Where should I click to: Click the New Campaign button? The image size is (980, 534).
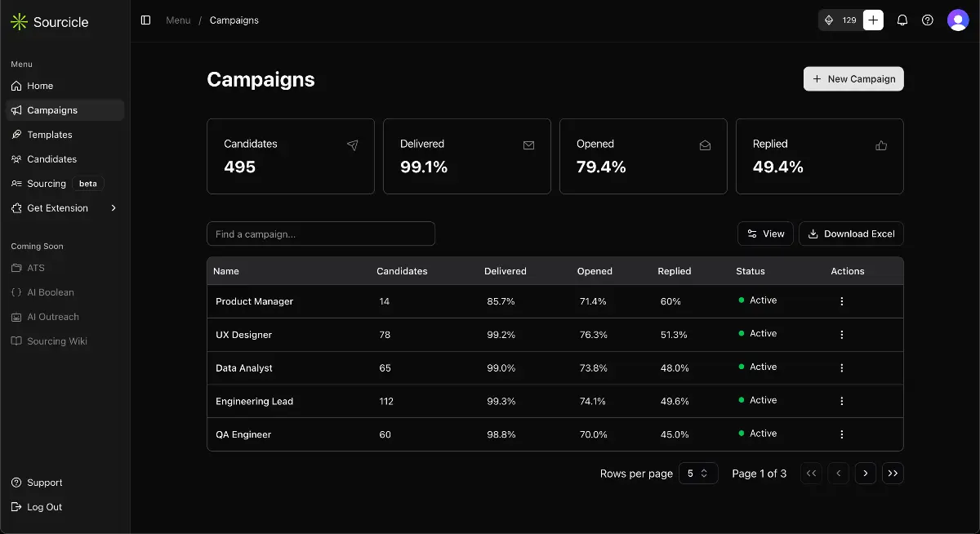853,79
